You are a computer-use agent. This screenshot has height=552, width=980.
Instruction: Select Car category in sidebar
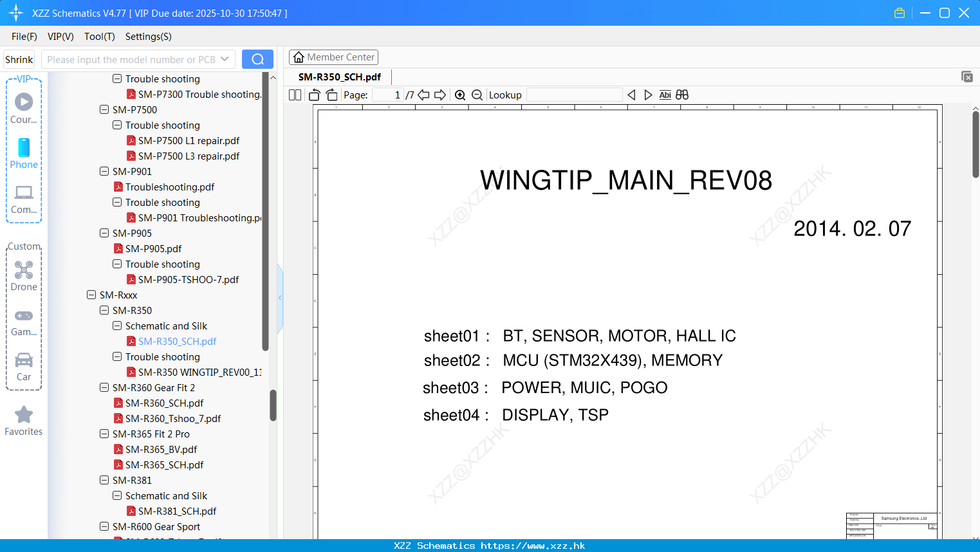pyautogui.click(x=24, y=367)
